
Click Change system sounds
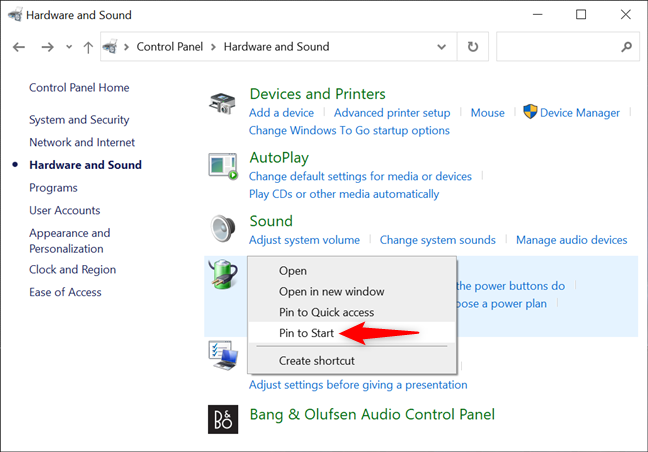(x=437, y=240)
